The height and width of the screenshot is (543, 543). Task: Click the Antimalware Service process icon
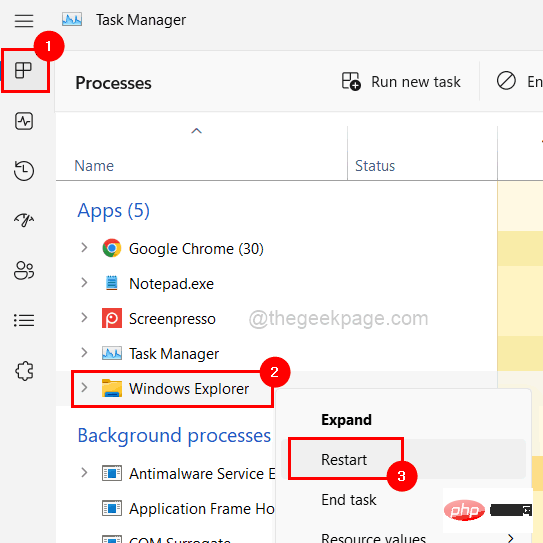112,473
